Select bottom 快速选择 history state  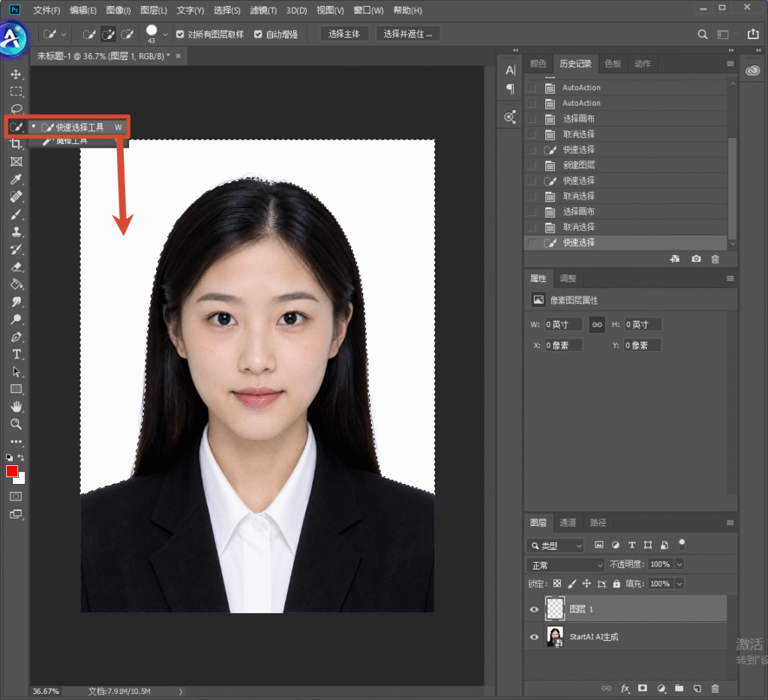click(625, 242)
